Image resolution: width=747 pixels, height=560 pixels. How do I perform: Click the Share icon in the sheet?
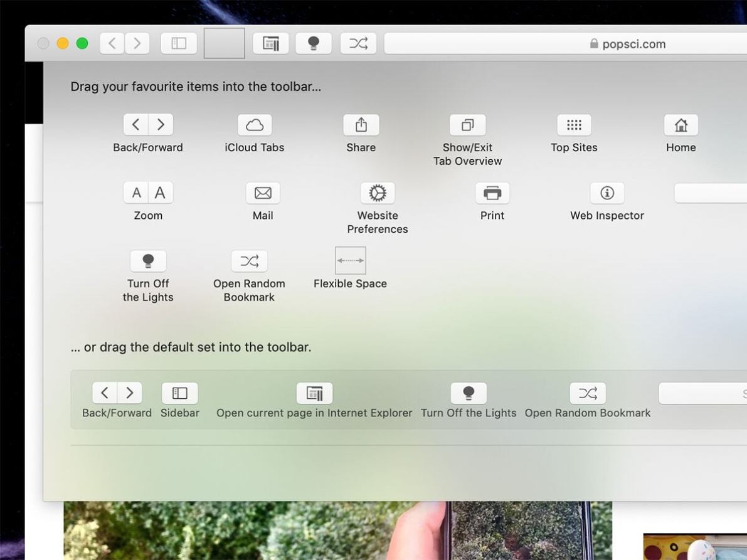[x=361, y=124]
